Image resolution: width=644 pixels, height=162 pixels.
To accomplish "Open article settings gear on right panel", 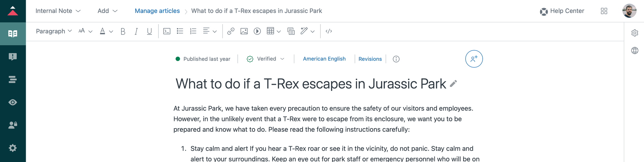I will tap(635, 33).
